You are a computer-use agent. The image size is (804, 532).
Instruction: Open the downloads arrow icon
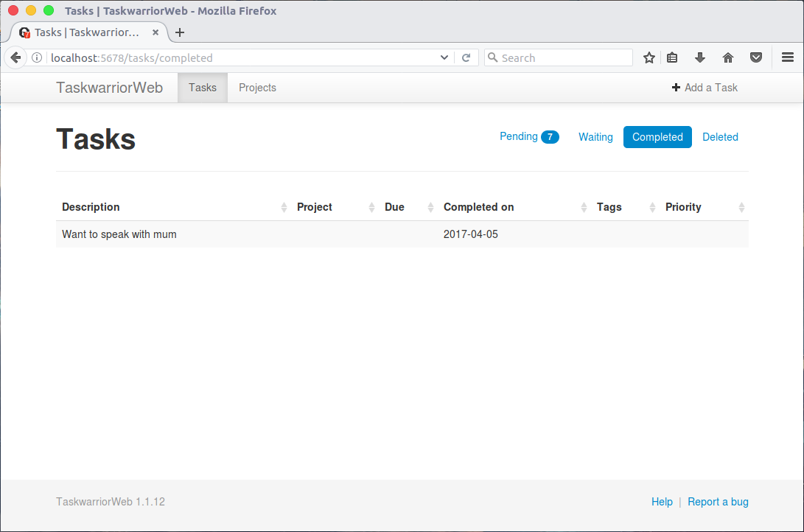[x=700, y=57]
